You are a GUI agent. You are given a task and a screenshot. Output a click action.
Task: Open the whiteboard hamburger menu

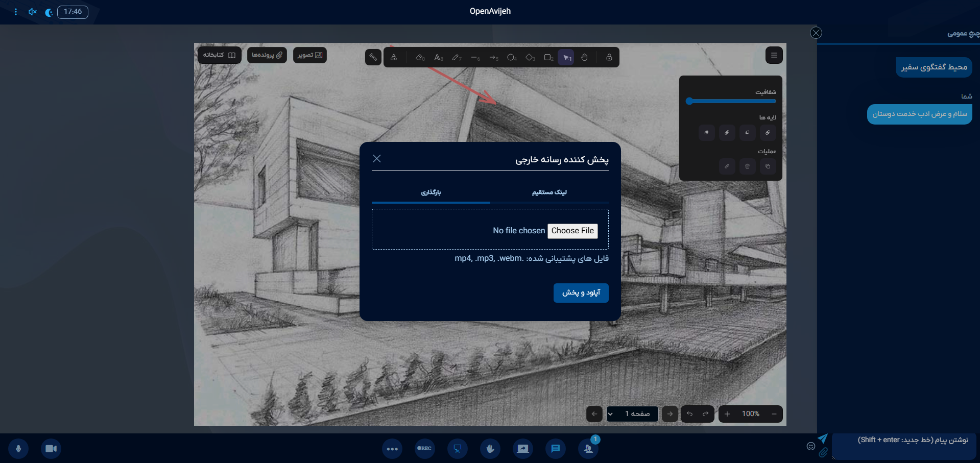pyautogui.click(x=774, y=55)
